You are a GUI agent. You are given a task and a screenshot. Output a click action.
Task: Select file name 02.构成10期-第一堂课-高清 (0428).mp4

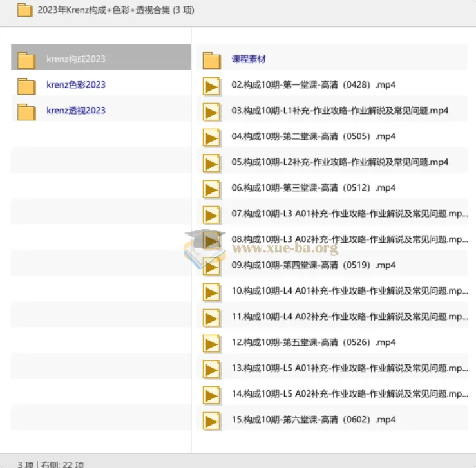(x=313, y=84)
